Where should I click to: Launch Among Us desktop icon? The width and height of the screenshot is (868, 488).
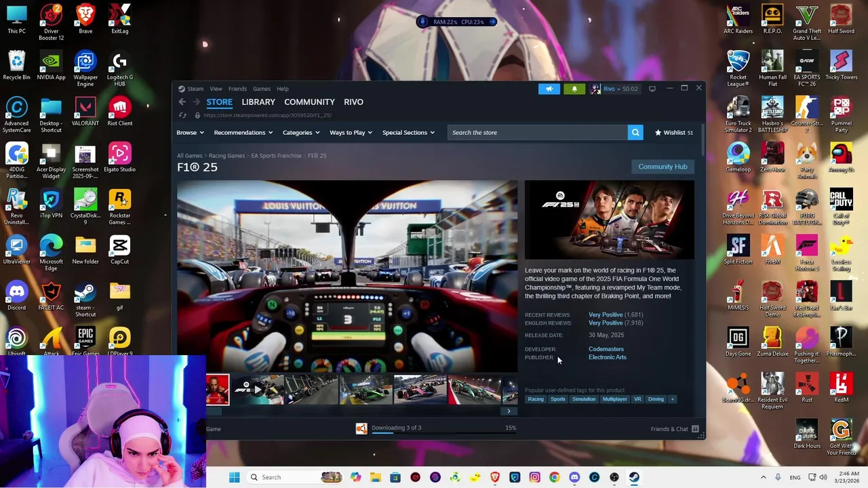tap(842, 157)
